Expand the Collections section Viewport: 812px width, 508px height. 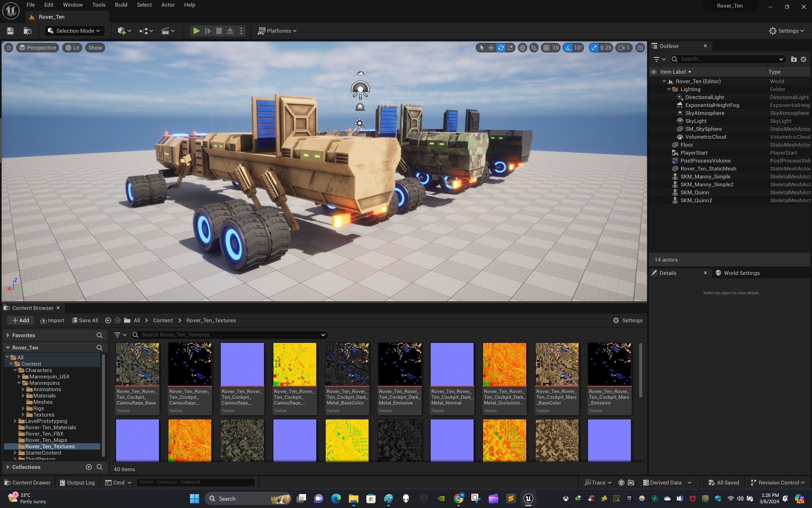[x=8, y=467]
